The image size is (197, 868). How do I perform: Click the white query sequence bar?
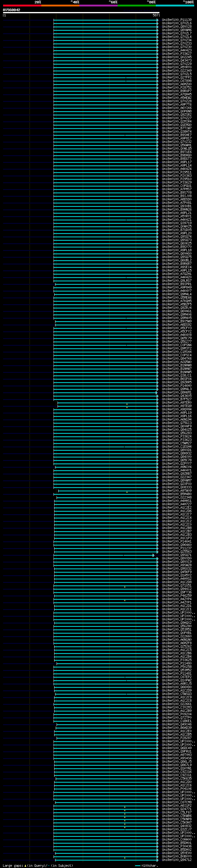pyautogui.click(x=81, y=13)
